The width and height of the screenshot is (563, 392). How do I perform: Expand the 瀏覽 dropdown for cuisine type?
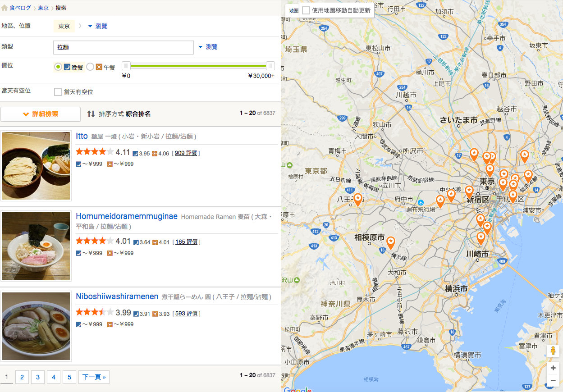pyautogui.click(x=208, y=47)
